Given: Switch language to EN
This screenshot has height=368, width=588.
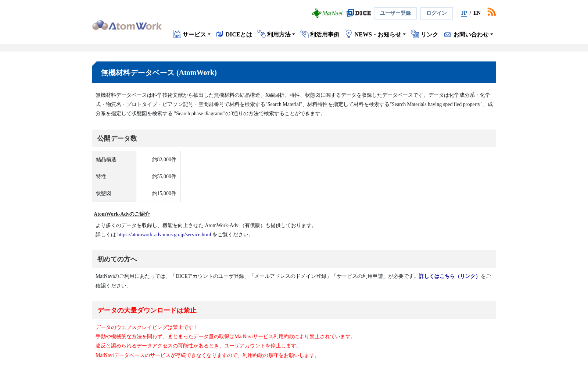Looking at the screenshot, I should pos(477,13).
